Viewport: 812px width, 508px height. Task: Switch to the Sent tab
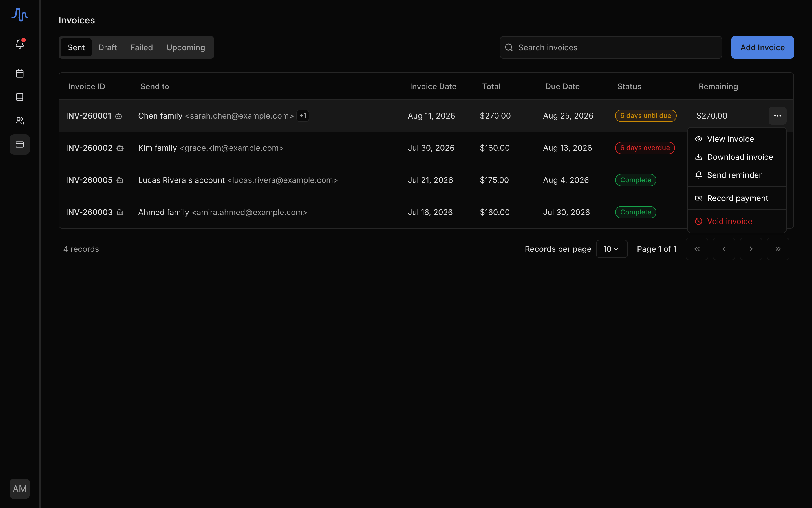[76, 47]
